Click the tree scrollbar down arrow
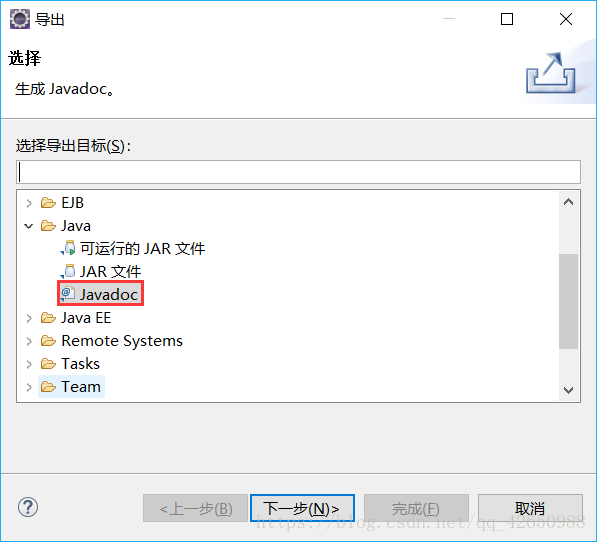 pos(568,390)
